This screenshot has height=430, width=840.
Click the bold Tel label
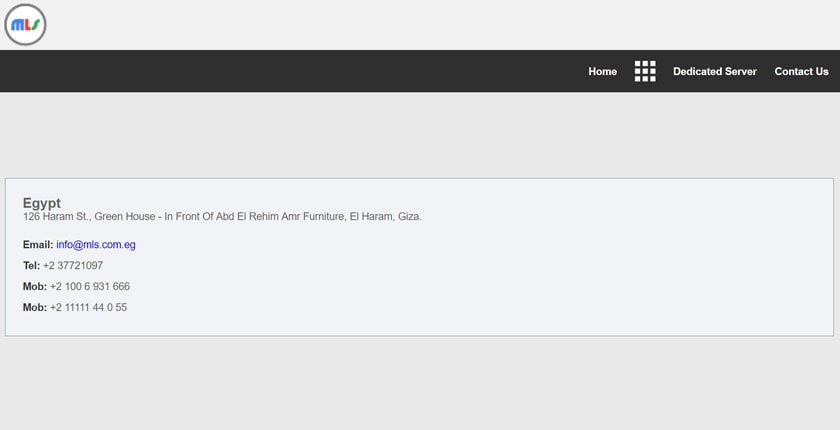(31, 266)
